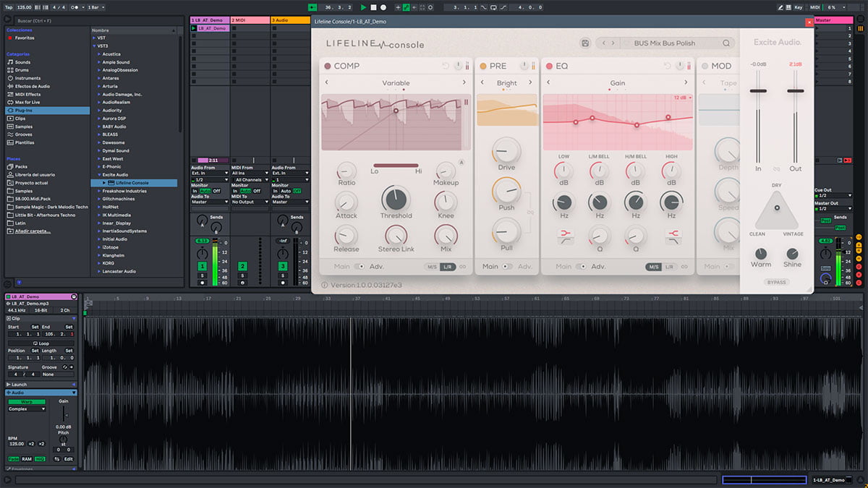The height and width of the screenshot is (488, 868).
Task: Reset the EQ module with undo arrow
Action: (667, 67)
